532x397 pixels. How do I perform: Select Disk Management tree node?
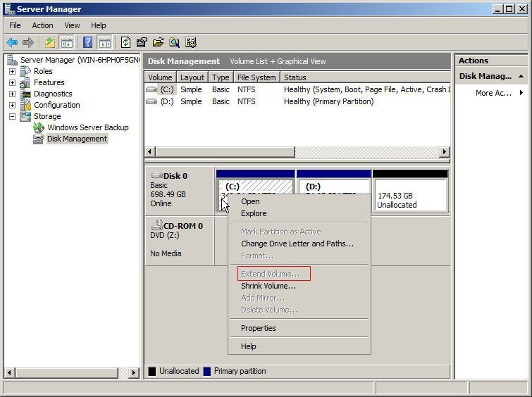pyautogui.click(x=77, y=139)
